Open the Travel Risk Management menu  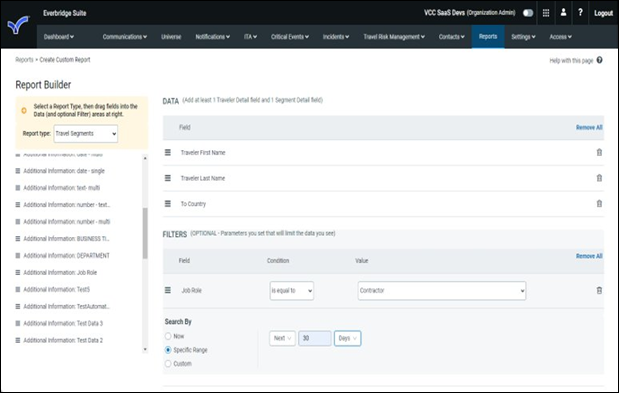[x=394, y=37]
